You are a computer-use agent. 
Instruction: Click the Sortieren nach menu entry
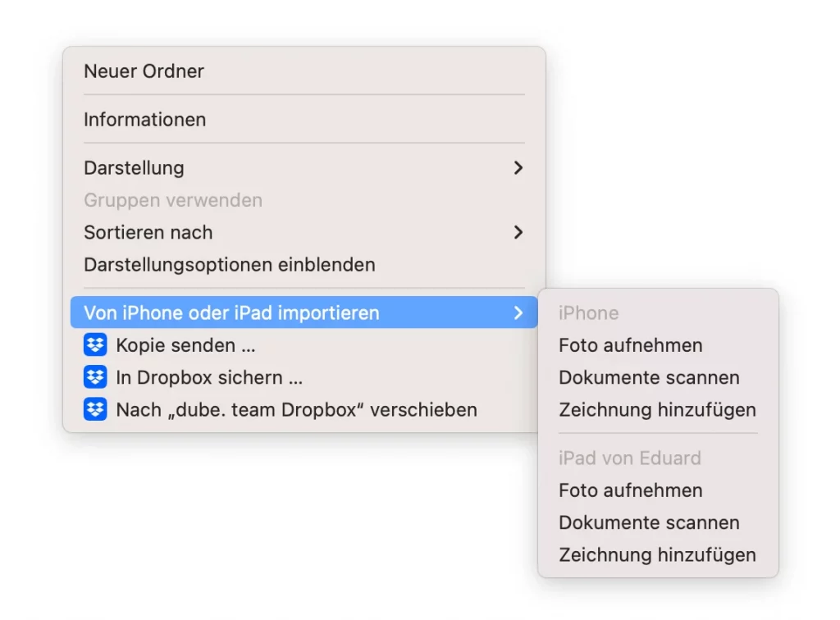(x=148, y=233)
